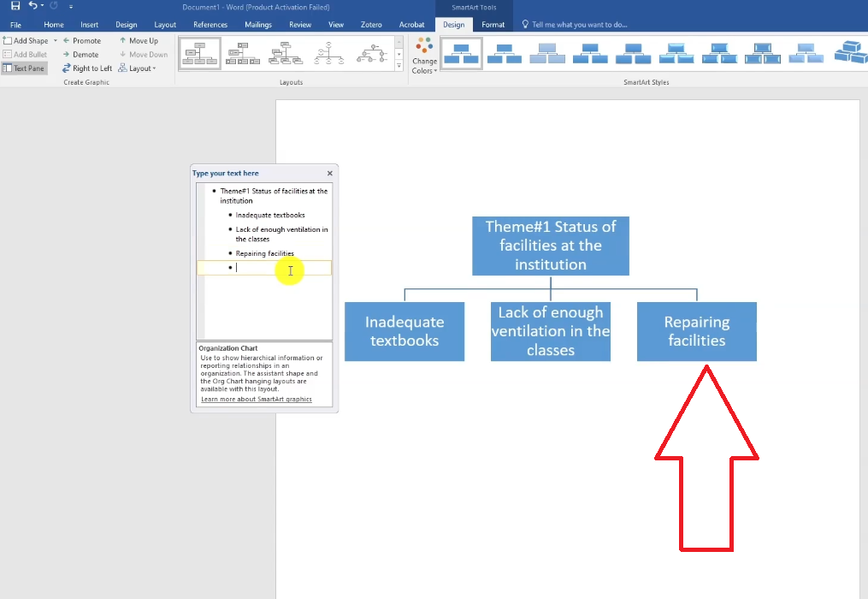Click the Undo arrow icon
This screenshot has width=868, height=599.
click(x=33, y=7)
